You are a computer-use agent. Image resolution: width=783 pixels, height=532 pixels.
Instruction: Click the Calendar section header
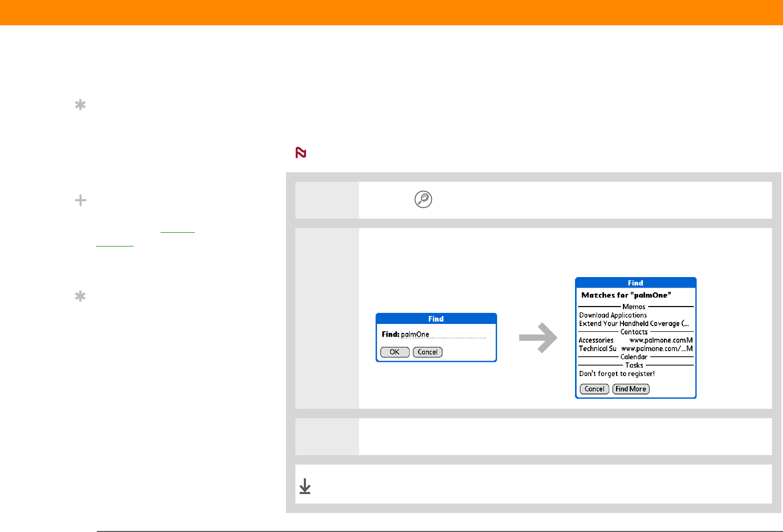(634, 357)
